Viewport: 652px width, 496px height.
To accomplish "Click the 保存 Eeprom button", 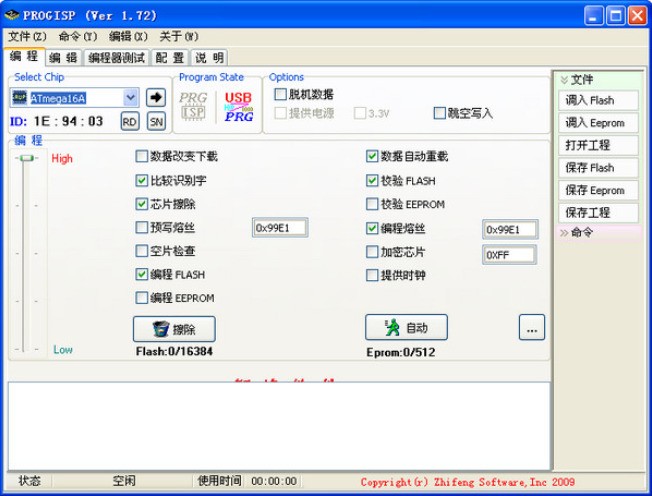I will [598, 190].
